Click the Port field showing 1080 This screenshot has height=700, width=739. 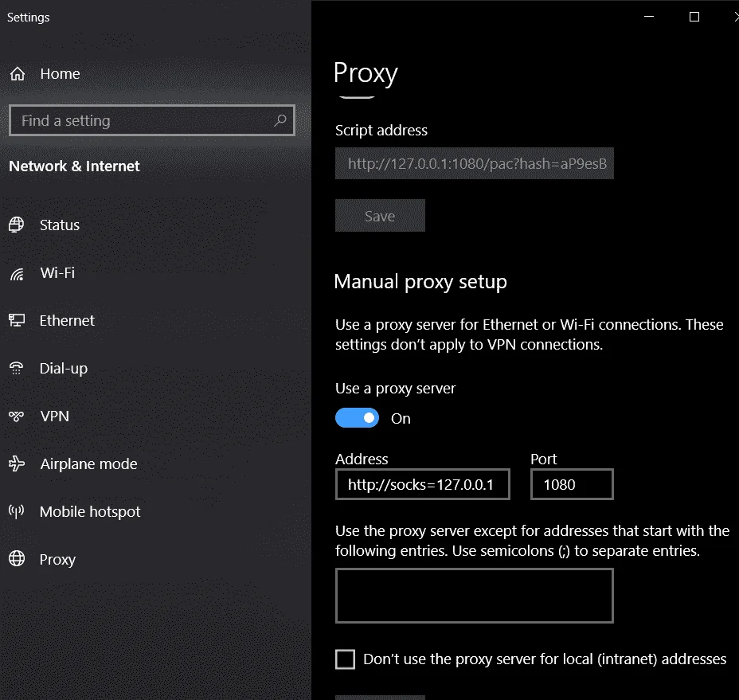pyautogui.click(x=572, y=484)
